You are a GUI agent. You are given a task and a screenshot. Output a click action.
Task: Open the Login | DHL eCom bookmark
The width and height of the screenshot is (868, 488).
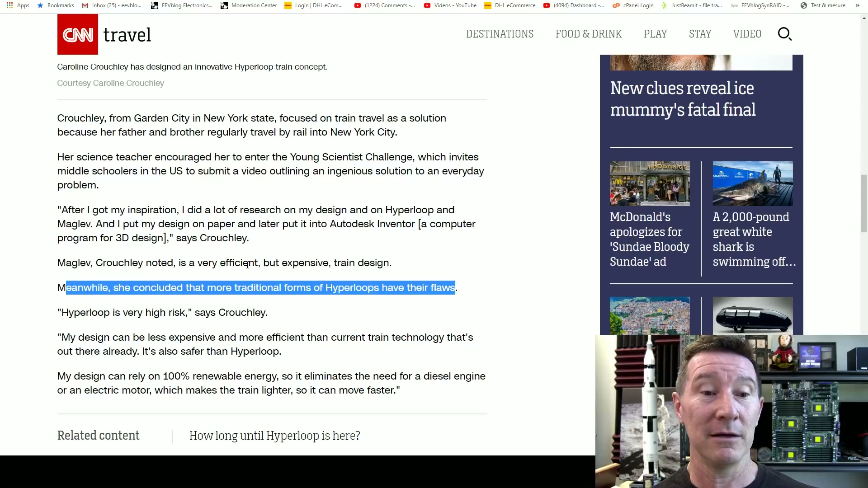click(x=314, y=5)
